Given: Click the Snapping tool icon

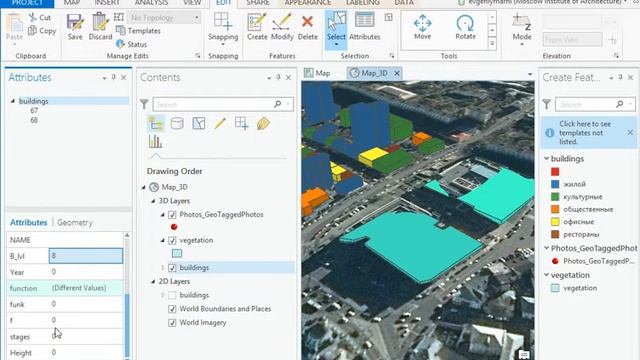Looking at the screenshot, I should pyautogui.click(x=223, y=21).
